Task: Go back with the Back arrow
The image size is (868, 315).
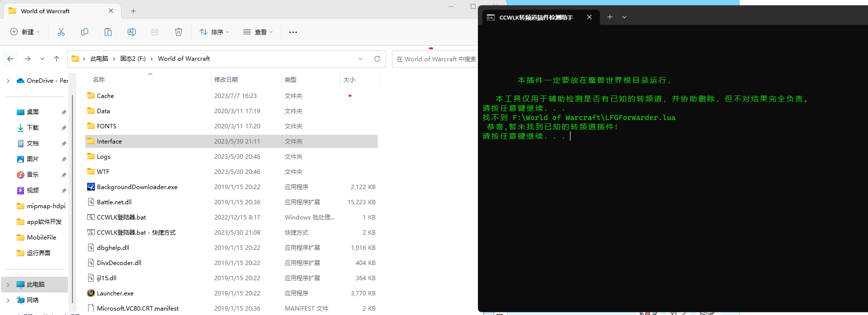Action: [10, 59]
